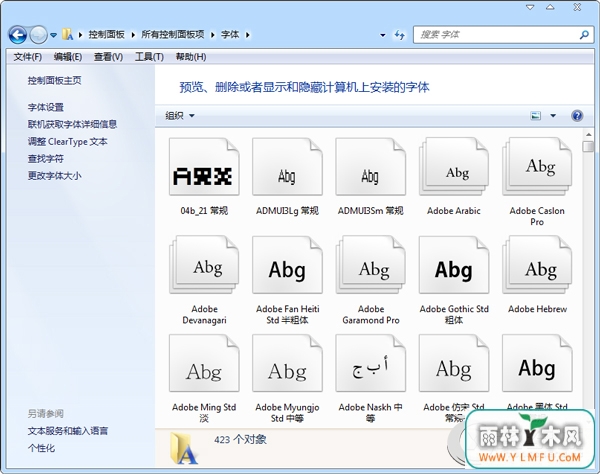Screen dimensions: 600x474
Task: Select the ADMUI3Lg 常规 font icon
Action: 287,167
